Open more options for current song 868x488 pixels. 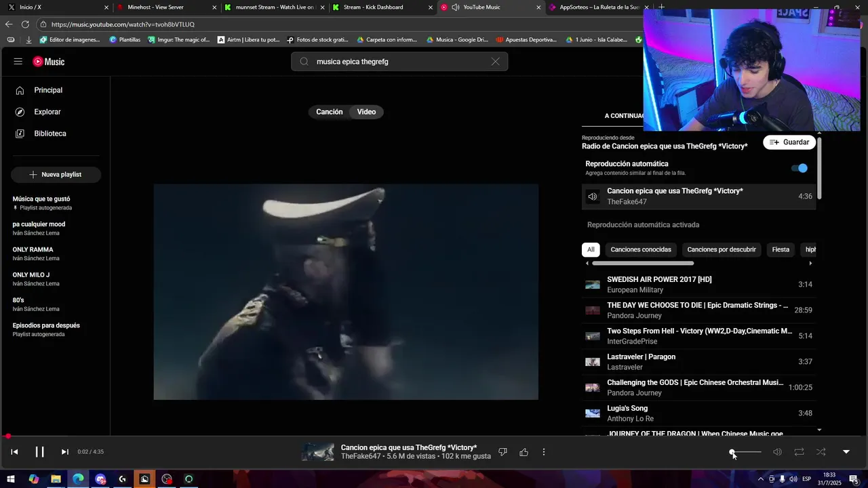point(544,452)
